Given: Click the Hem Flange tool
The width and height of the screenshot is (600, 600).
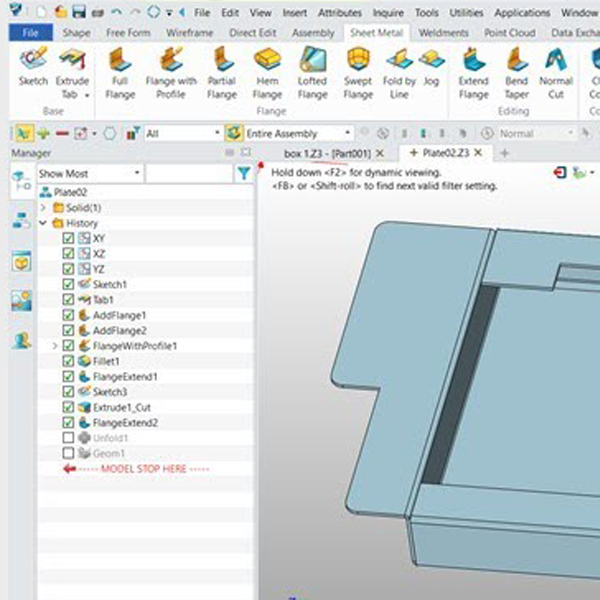Looking at the screenshot, I should [267, 72].
